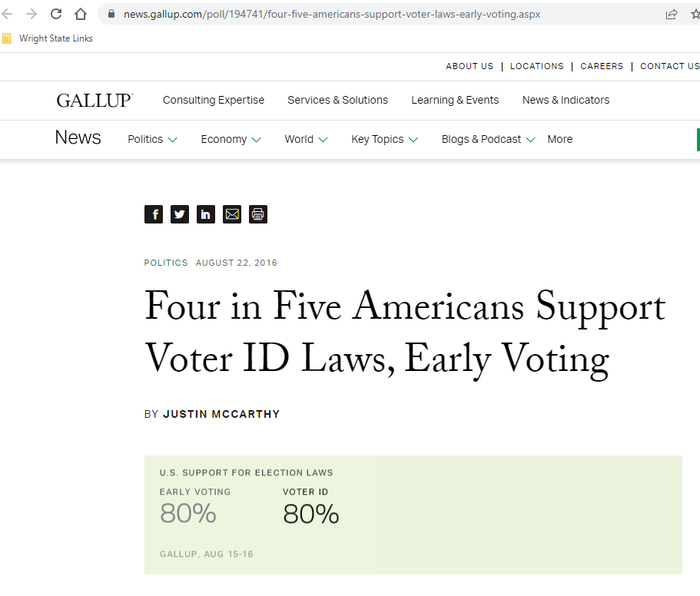700x596 pixels.
Task: Share article via Twitter icon
Action: (180, 214)
